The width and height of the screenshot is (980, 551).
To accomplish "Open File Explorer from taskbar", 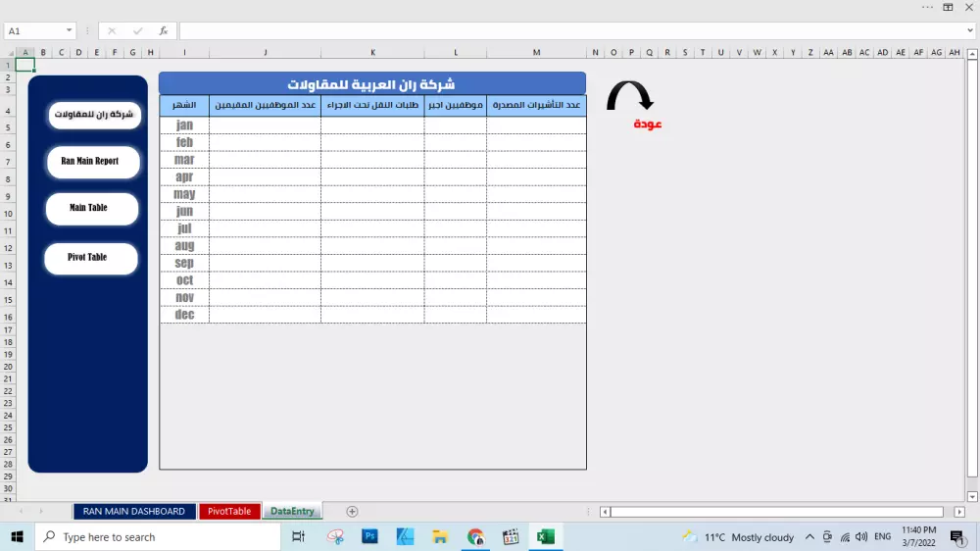I will (440, 536).
